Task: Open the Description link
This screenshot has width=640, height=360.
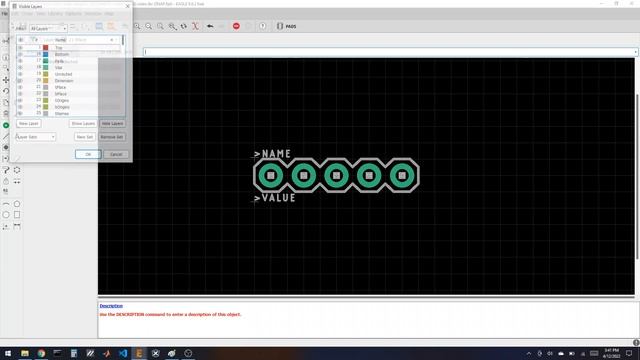Action: point(111,306)
